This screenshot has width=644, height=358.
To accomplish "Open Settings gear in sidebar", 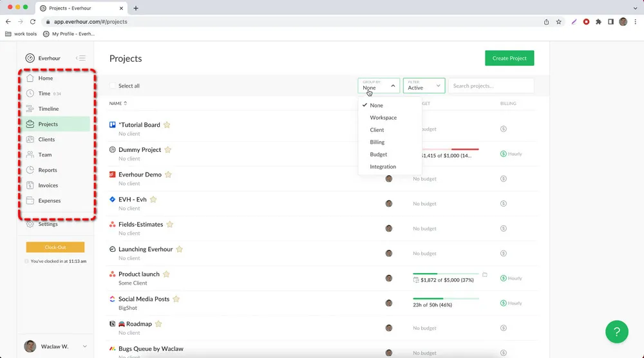I will click(x=30, y=224).
